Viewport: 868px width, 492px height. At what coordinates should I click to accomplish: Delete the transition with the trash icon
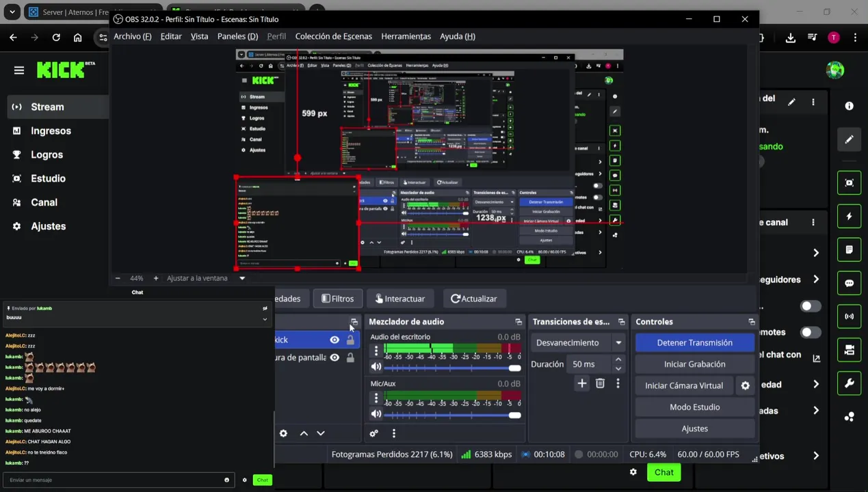(x=600, y=383)
